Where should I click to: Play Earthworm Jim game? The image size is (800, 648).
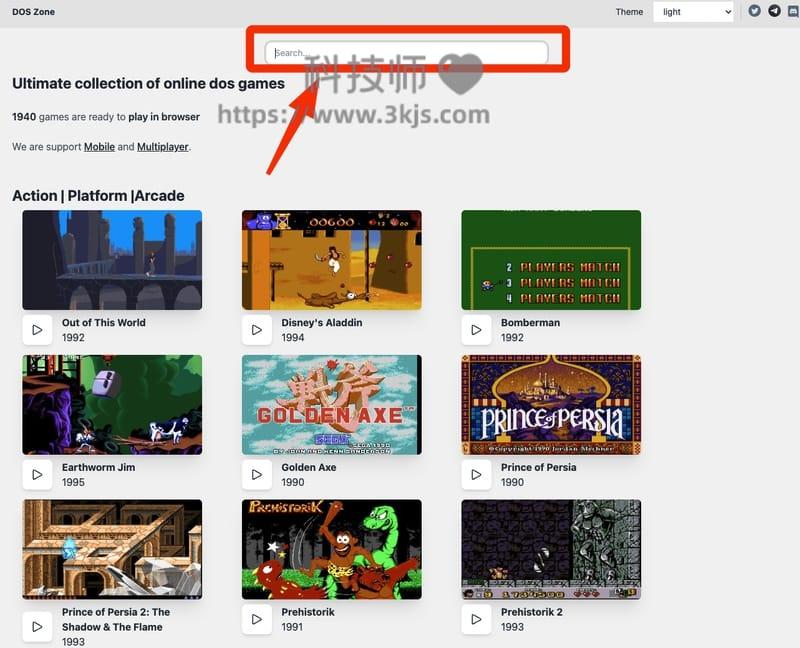[37, 475]
